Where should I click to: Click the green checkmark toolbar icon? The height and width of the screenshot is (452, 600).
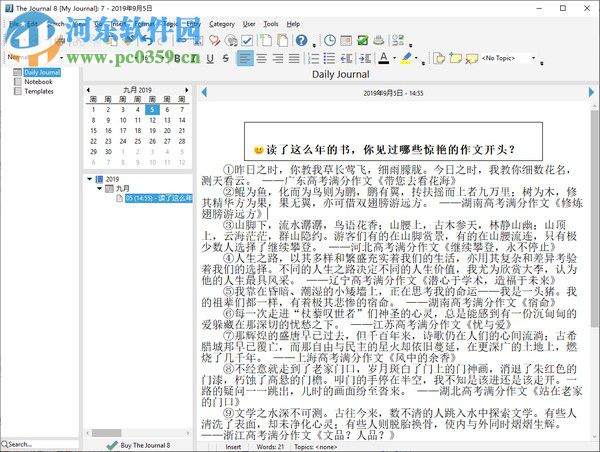point(362,40)
